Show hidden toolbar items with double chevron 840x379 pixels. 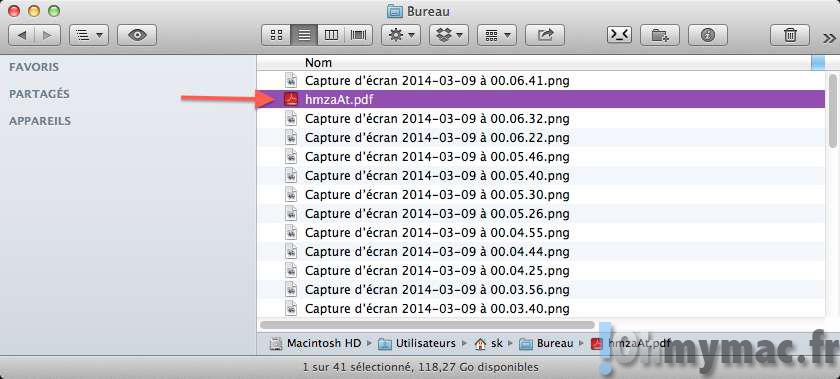pos(829,38)
